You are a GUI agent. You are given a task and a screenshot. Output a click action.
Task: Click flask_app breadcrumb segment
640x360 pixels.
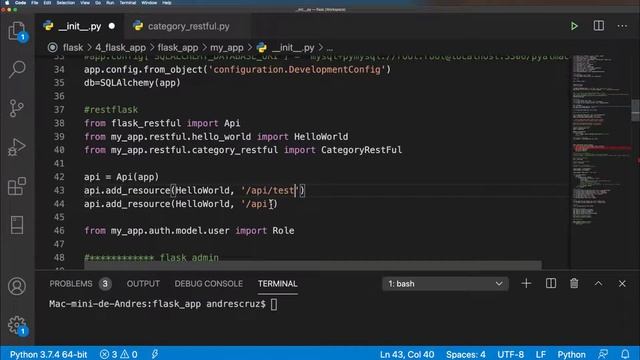coord(178,48)
